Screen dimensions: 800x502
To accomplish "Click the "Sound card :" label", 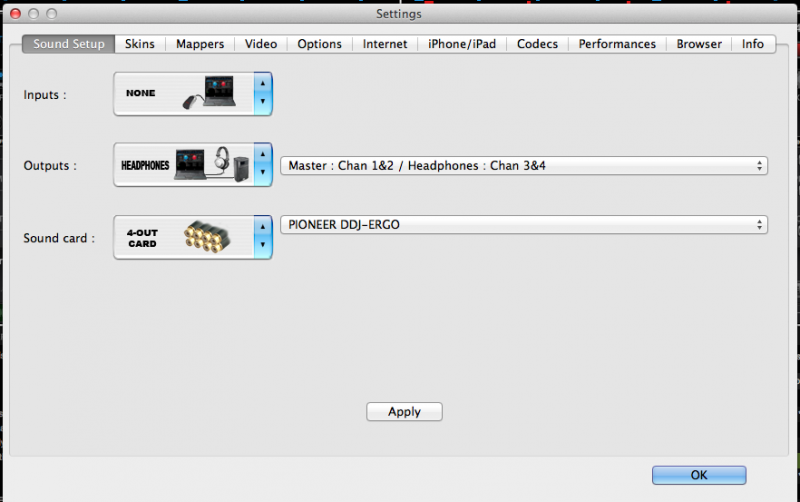I will pyautogui.click(x=59, y=238).
